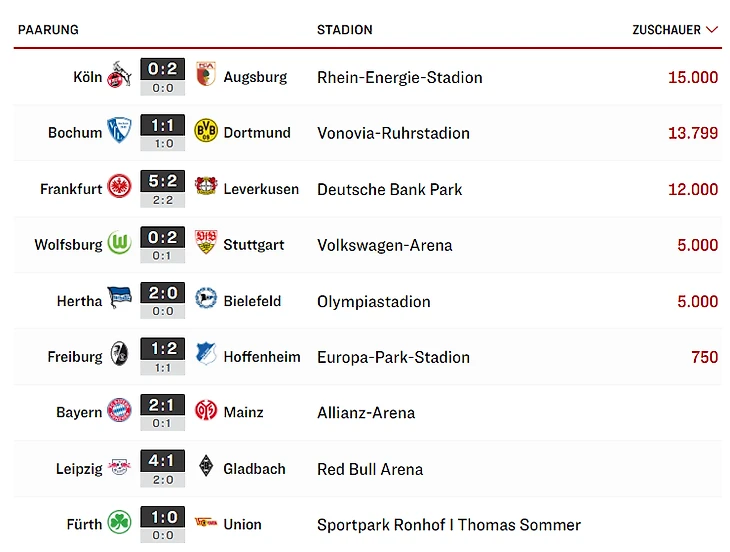Click the Hertha BSC flag crest

click(119, 300)
